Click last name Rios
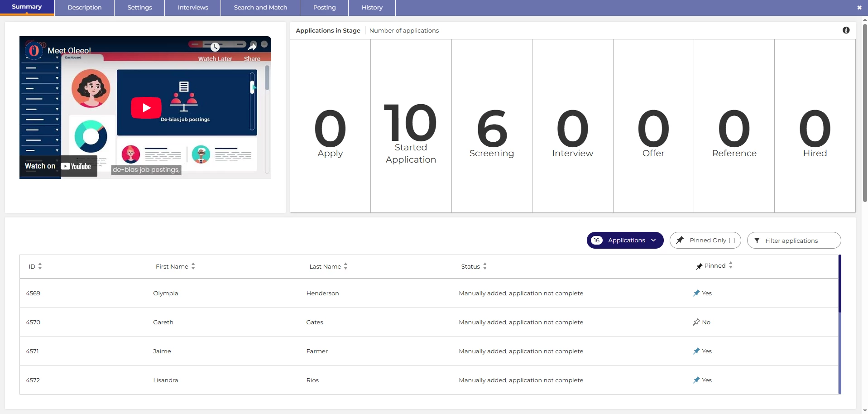This screenshot has width=868, height=414. pyautogui.click(x=312, y=380)
